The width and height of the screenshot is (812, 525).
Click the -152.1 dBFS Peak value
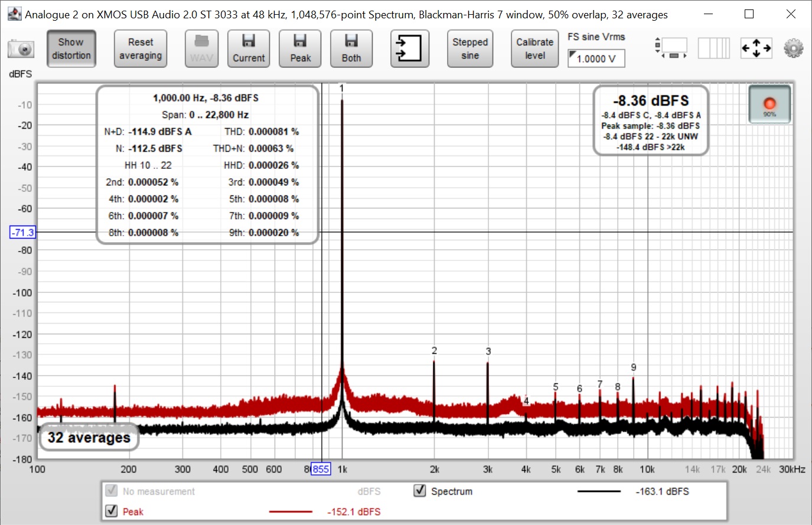(x=354, y=511)
